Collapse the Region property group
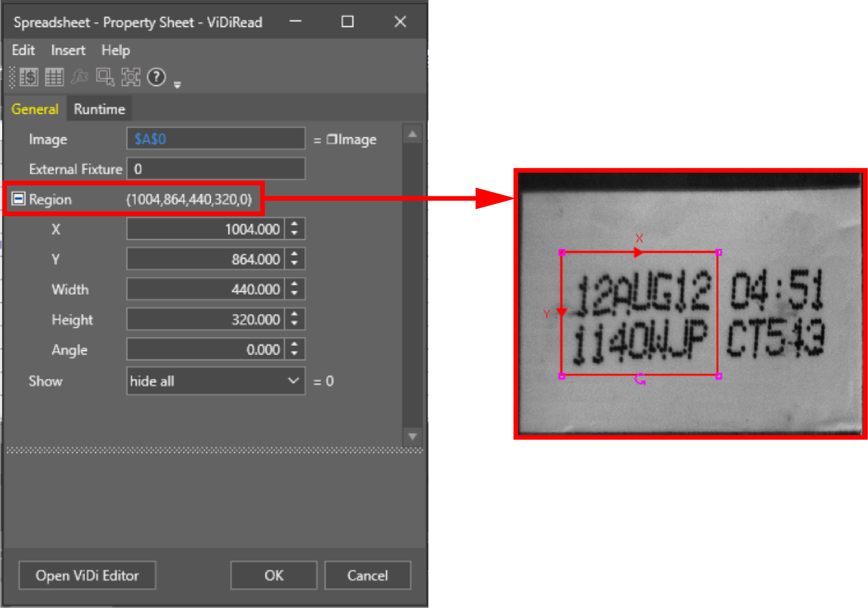The image size is (868, 608). [18, 199]
